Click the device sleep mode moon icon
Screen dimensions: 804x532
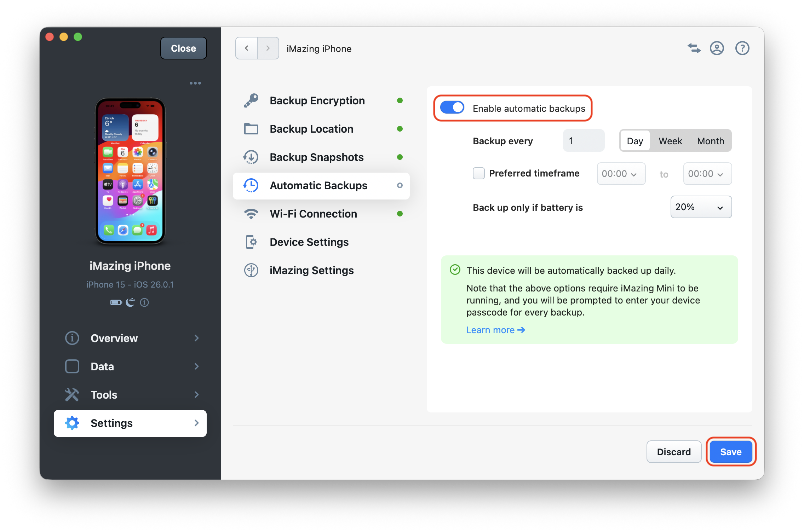click(130, 302)
